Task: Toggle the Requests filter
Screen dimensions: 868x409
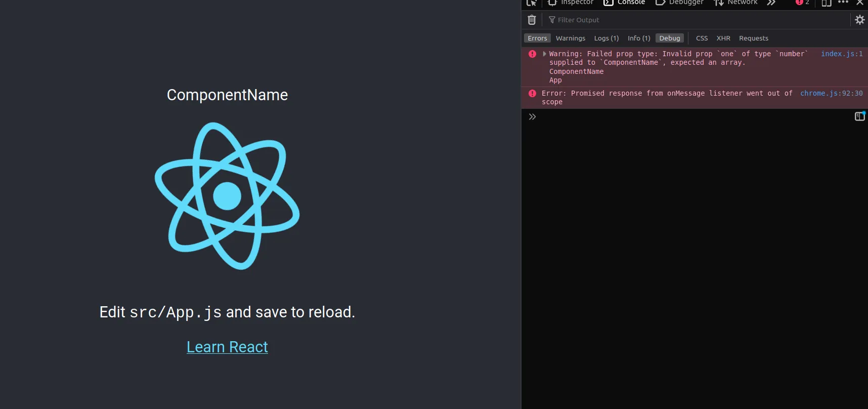Action: (754, 38)
